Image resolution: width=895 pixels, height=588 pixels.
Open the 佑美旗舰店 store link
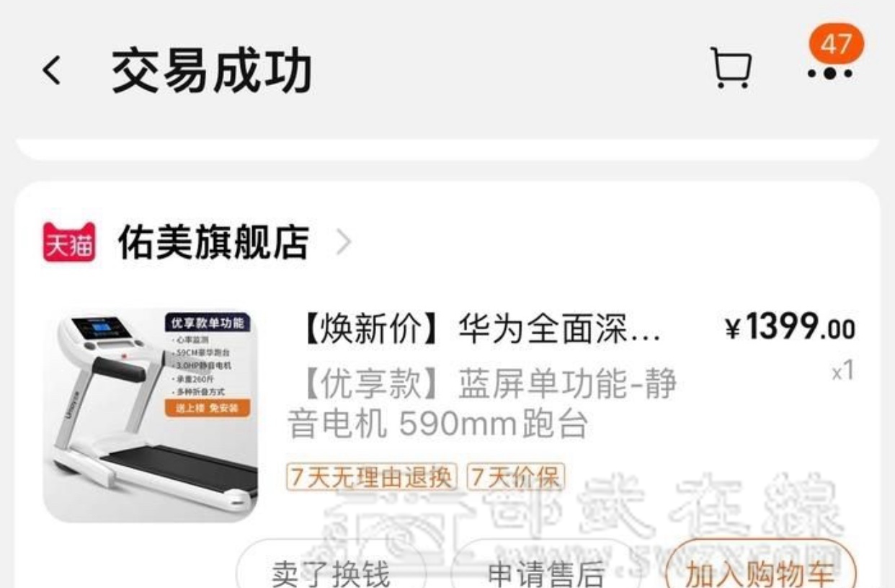tap(214, 242)
